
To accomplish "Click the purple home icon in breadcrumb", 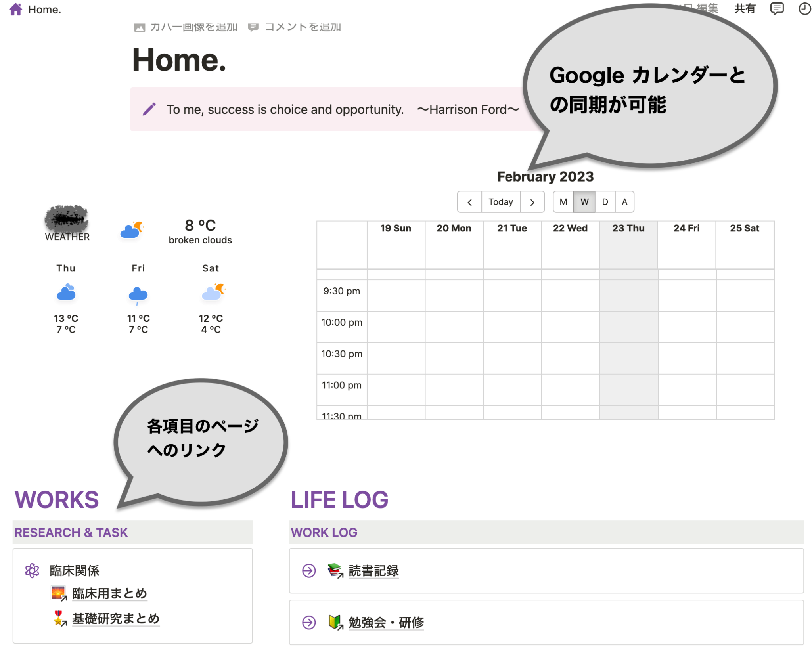I will [15, 9].
